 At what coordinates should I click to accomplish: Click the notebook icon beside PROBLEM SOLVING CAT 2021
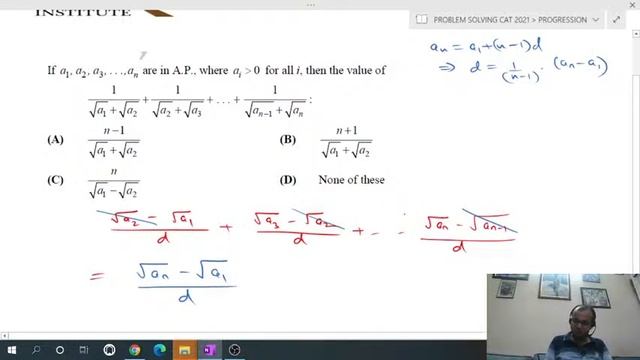(x=422, y=20)
